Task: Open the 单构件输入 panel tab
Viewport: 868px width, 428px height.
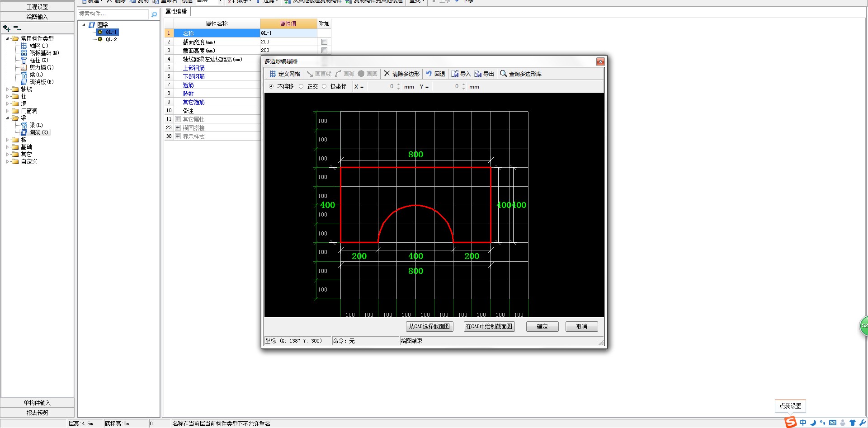Action: [x=38, y=403]
